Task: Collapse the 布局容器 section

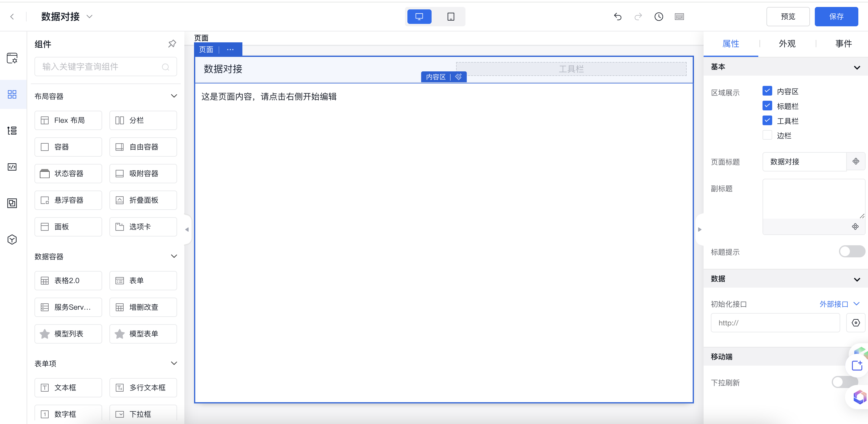Action: [174, 96]
